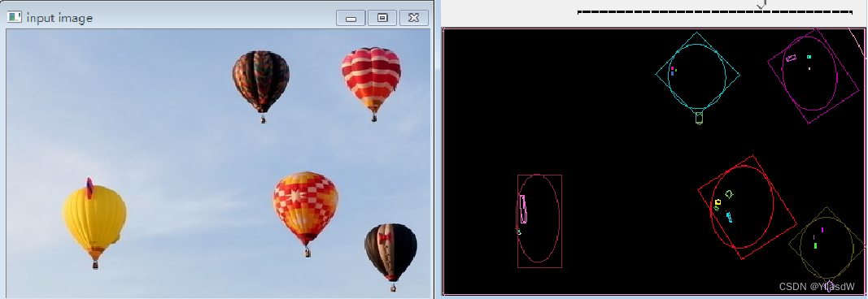Screen dimensions: 868x299
Task: Maximize the input image window
Action: tap(382, 18)
